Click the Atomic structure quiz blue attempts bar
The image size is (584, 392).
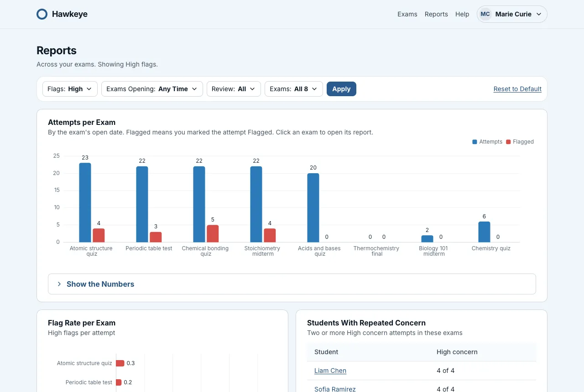(85, 202)
